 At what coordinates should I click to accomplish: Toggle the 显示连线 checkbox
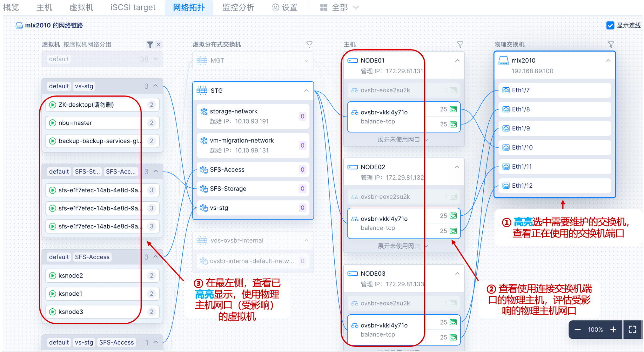610,25
